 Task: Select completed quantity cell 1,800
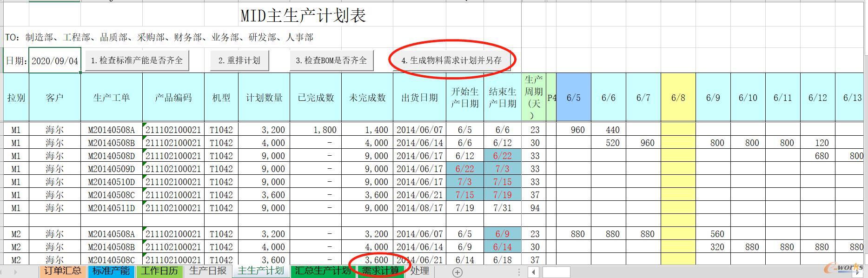coord(316,130)
